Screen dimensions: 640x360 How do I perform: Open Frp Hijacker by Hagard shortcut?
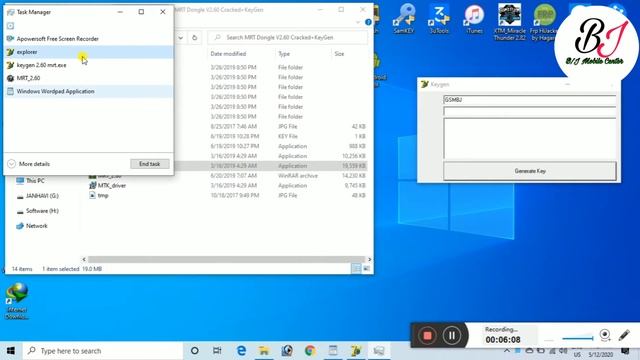(x=544, y=21)
